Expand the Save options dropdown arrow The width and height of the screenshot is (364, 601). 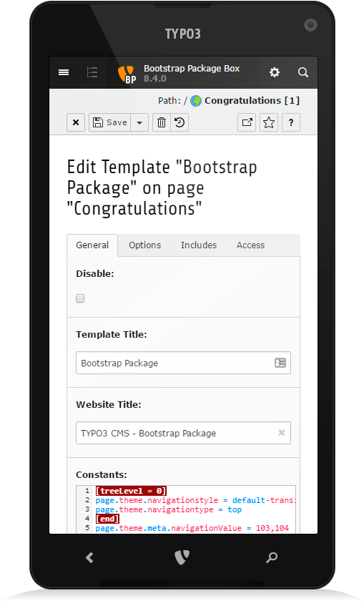[x=139, y=122]
